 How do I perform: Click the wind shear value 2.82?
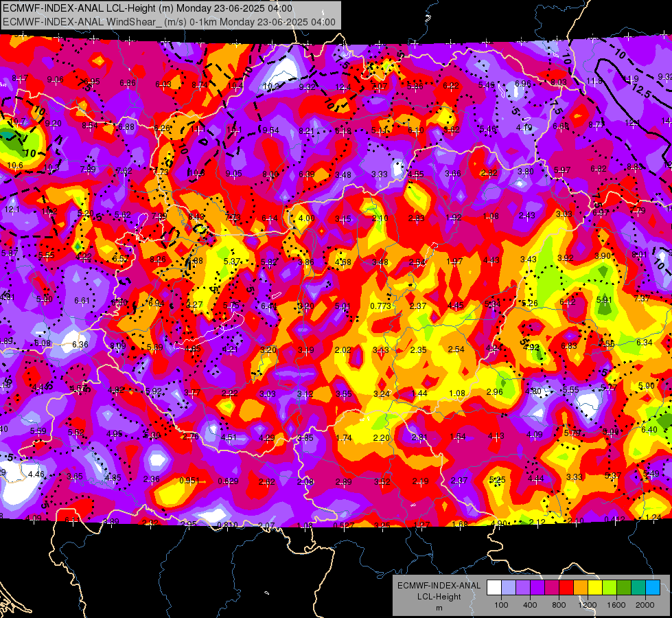(489, 173)
